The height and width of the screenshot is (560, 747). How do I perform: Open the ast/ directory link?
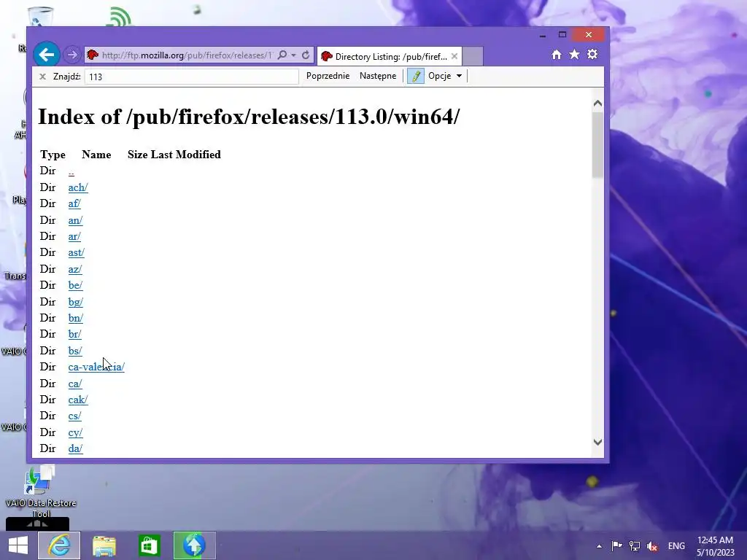click(76, 252)
